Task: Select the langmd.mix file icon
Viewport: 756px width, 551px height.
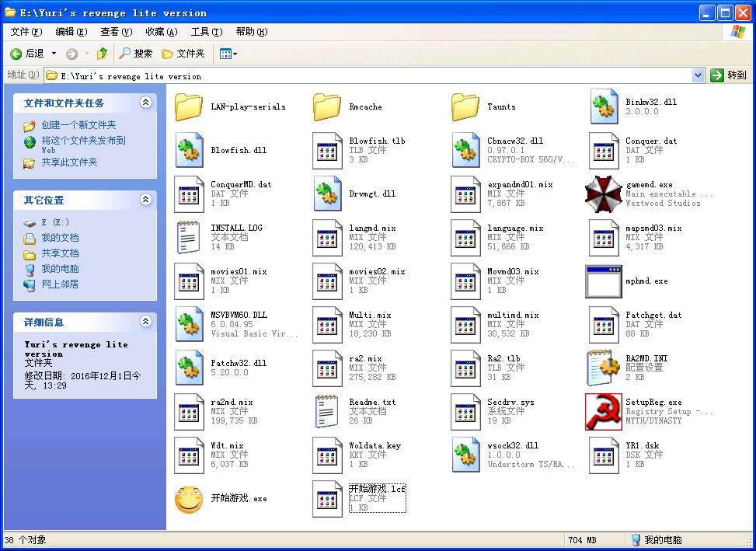Action: (327, 238)
